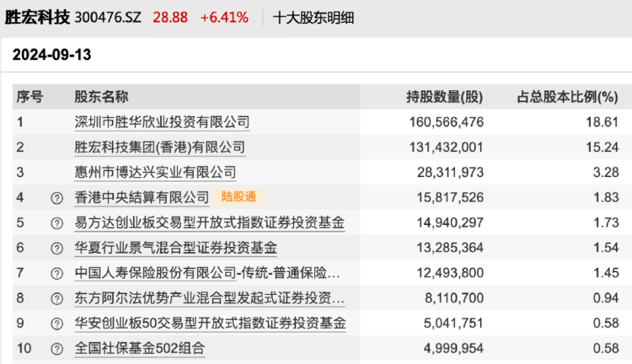The image size is (632, 364).
Task: Open 东方阿尔法优势产业混合型发起式证券投资 link
Action: (x=210, y=298)
